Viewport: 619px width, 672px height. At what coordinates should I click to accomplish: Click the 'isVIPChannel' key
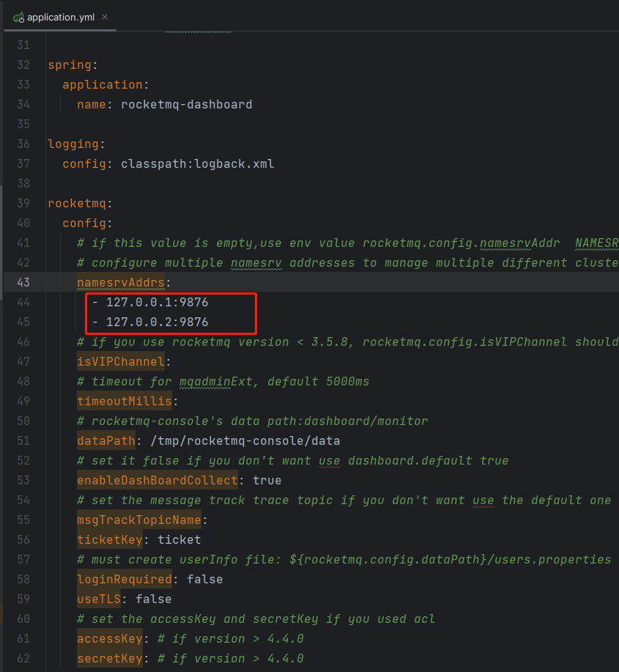[121, 362]
